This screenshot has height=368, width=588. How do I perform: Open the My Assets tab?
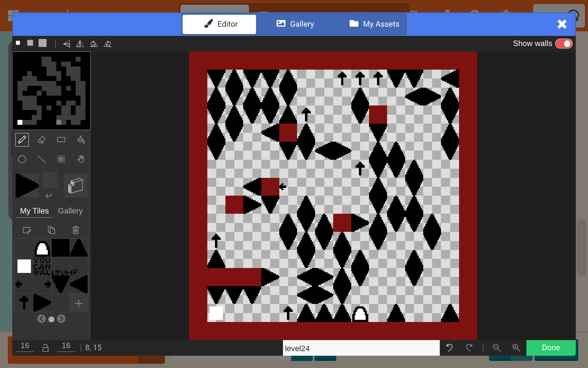coord(374,24)
